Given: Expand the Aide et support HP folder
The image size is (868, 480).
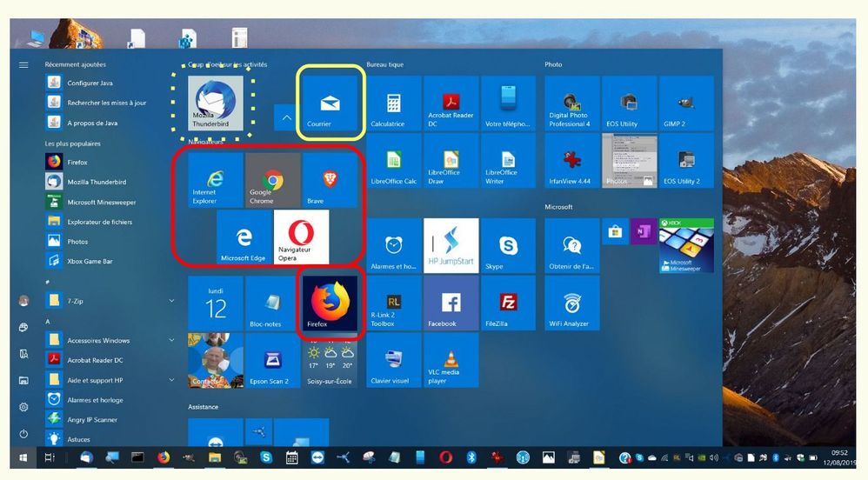Looking at the screenshot, I should coord(171,380).
